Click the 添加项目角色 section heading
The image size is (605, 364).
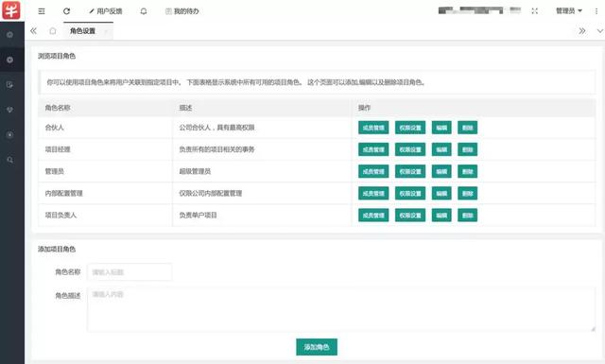57,249
